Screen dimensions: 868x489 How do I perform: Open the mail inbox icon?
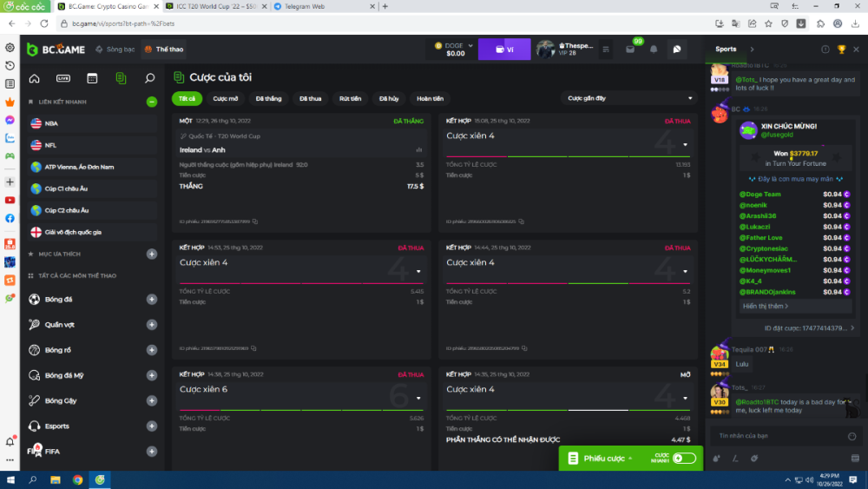pos(630,50)
